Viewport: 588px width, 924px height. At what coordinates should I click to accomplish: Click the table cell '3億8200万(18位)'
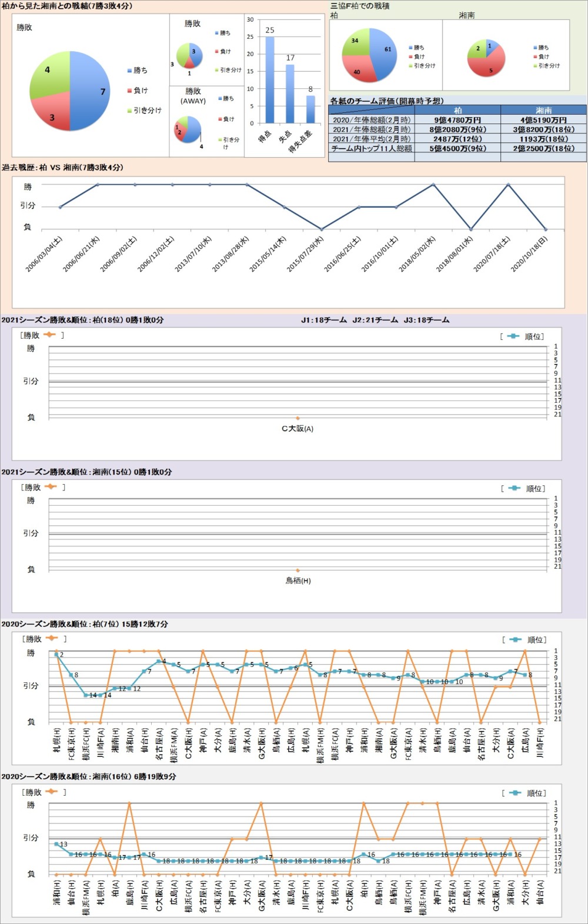click(543, 129)
